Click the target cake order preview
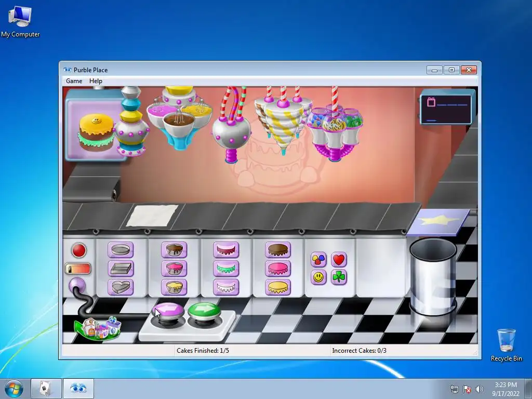The width and height of the screenshot is (532, 399). coord(96,131)
